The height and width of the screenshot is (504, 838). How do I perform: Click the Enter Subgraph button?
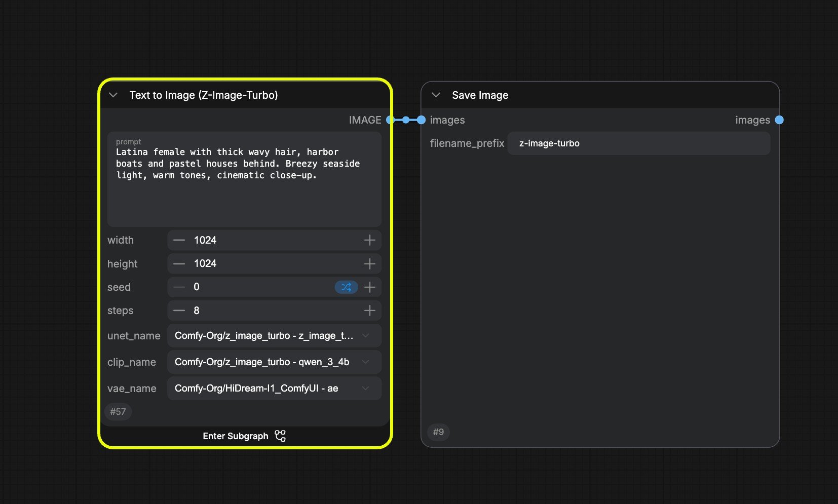pos(244,436)
